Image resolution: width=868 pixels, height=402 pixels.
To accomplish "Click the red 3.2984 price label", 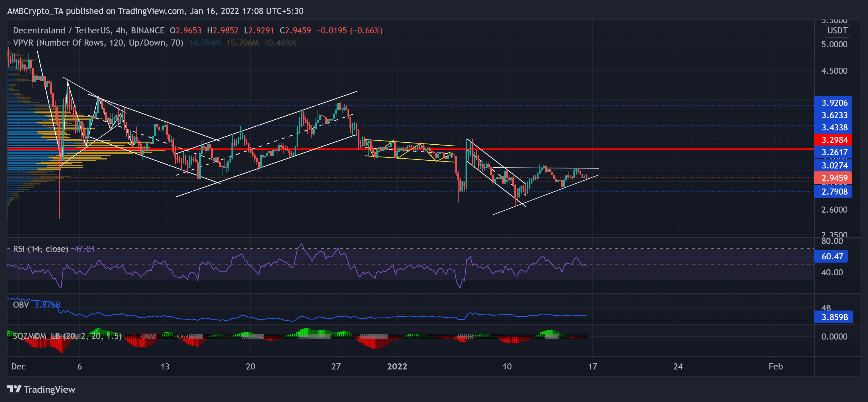I will 833,140.
